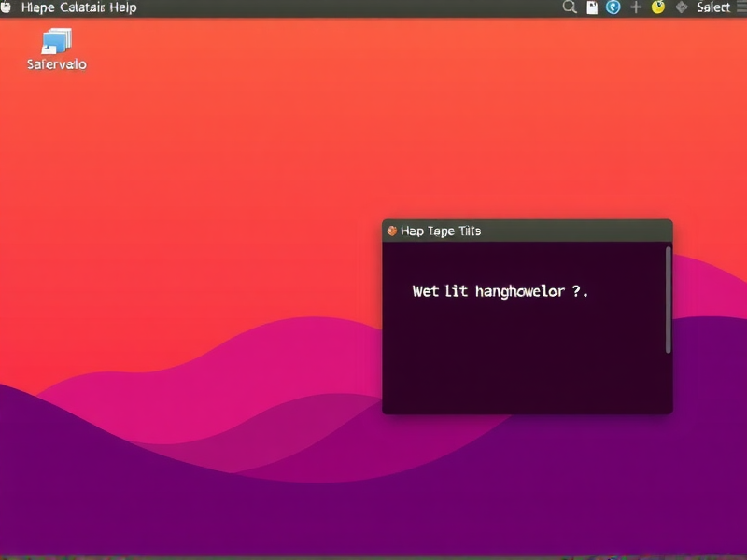Click the white document icon in top bar
This screenshot has height=560, width=747.
click(592, 7)
